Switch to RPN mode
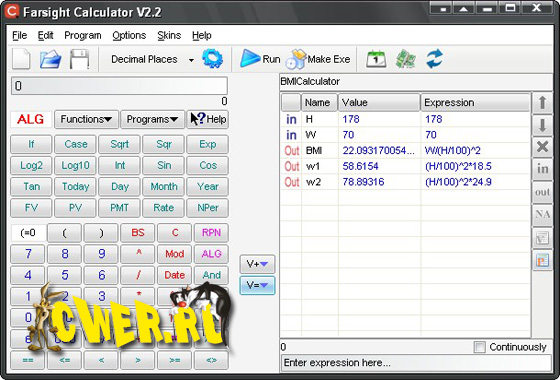560x380 pixels. [211, 233]
